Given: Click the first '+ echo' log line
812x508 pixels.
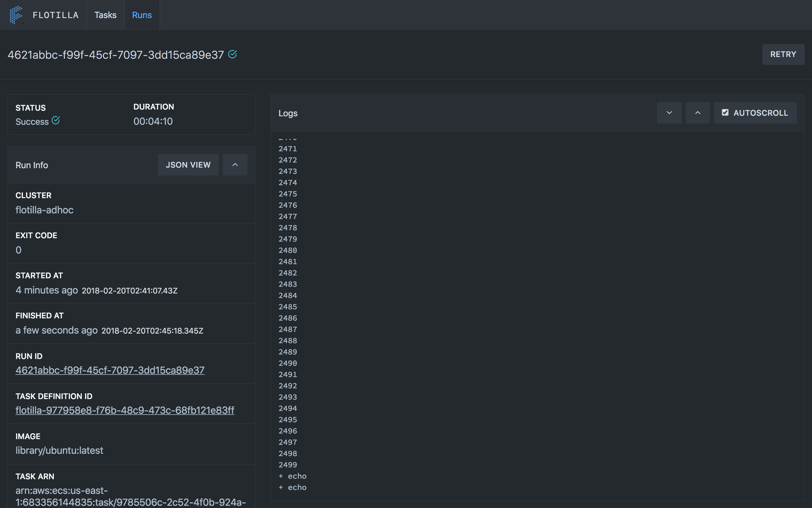Looking at the screenshot, I should point(293,476).
